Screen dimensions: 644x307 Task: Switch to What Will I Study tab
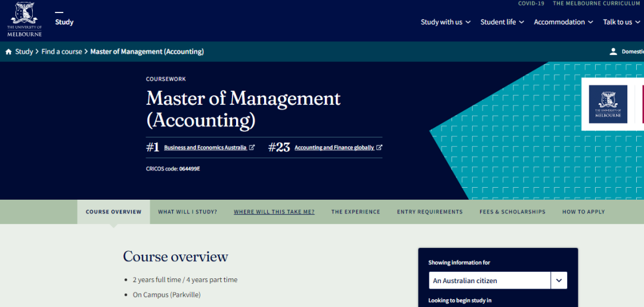click(x=187, y=212)
